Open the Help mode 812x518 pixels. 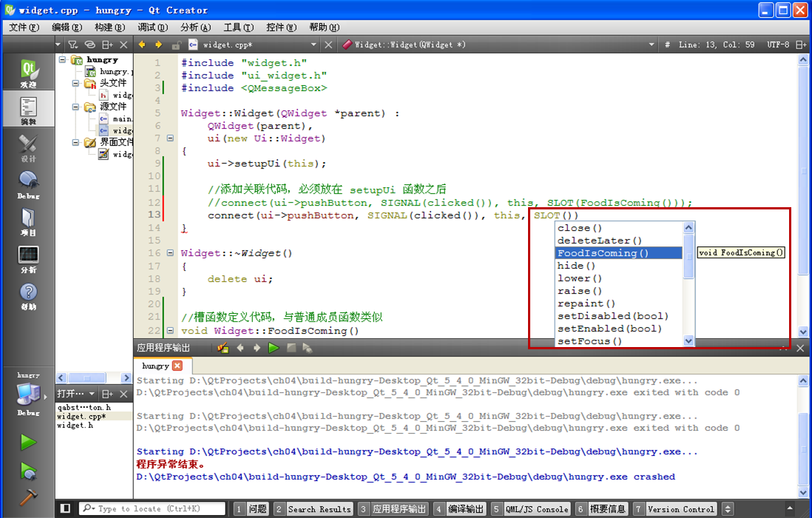29,296
